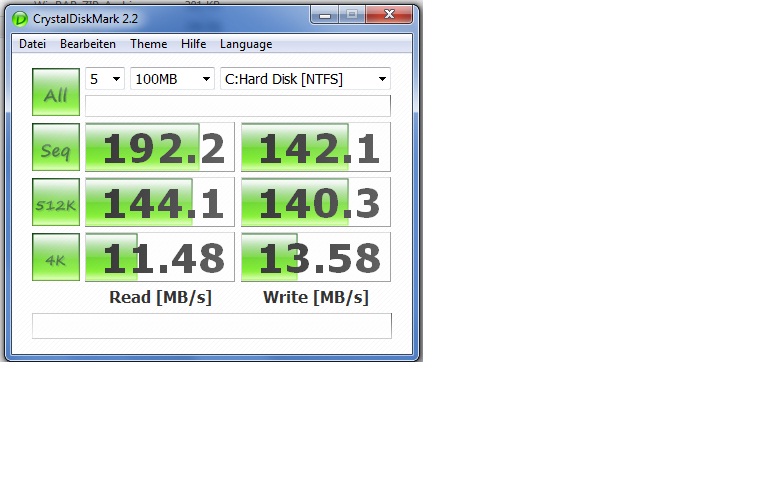Start the 512K random test

click(56, 202)
